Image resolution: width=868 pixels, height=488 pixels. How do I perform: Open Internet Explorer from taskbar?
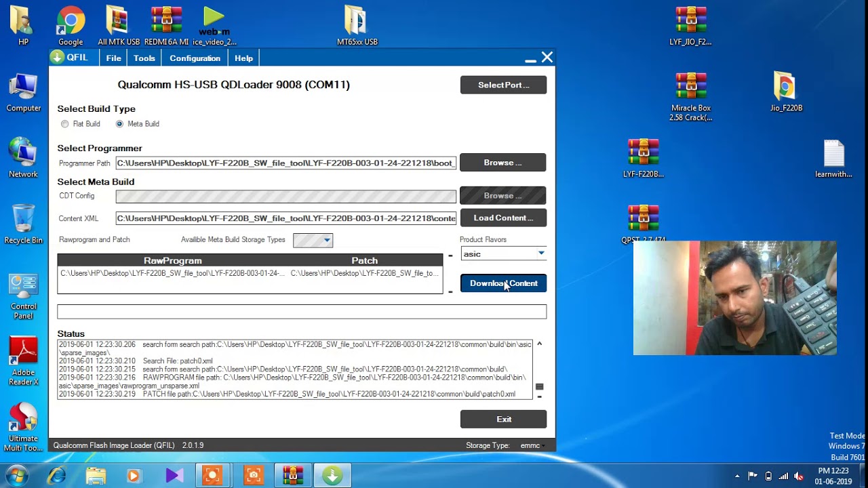pos(57,476)
